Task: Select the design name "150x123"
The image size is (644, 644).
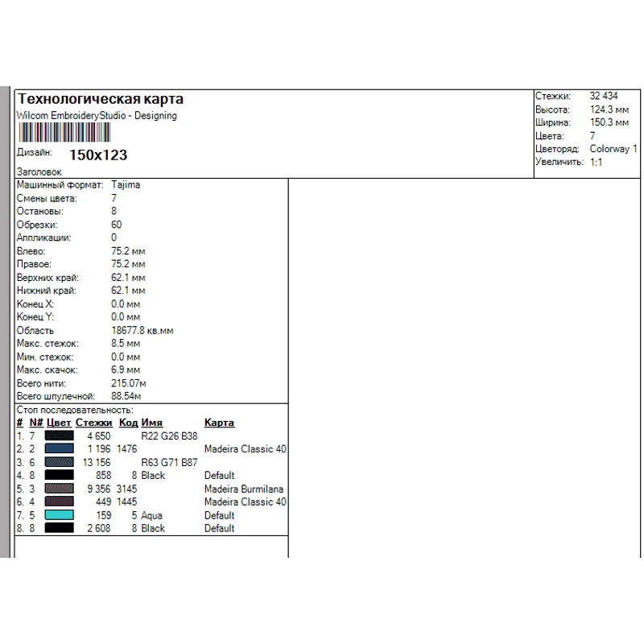Action: [98, 155]
